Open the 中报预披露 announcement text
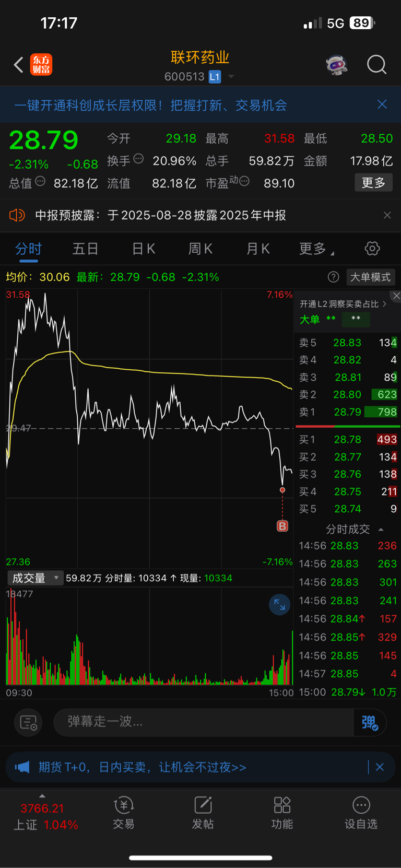 [160, 215]
